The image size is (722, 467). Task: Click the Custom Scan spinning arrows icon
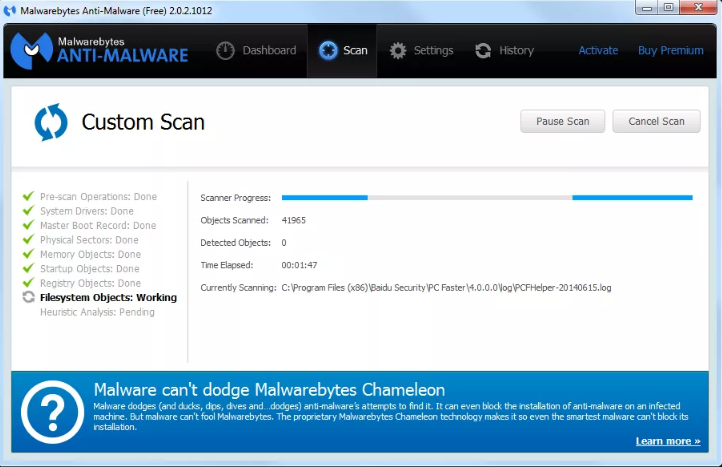click(x=51, y=122)
